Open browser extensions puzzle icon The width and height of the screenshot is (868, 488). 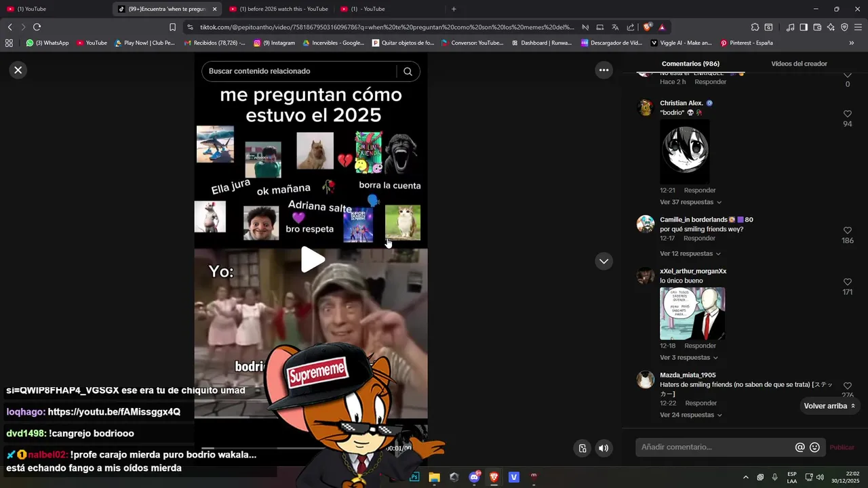point(755,27)
